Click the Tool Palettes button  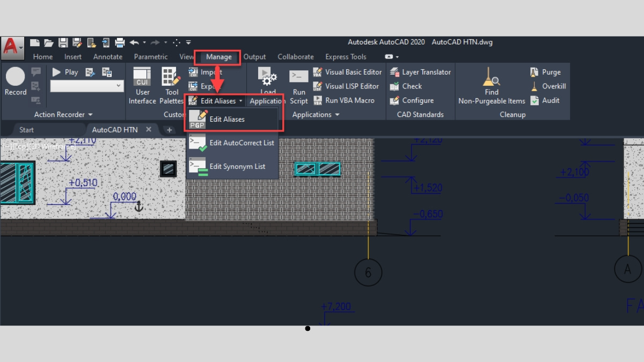point(171,86)
